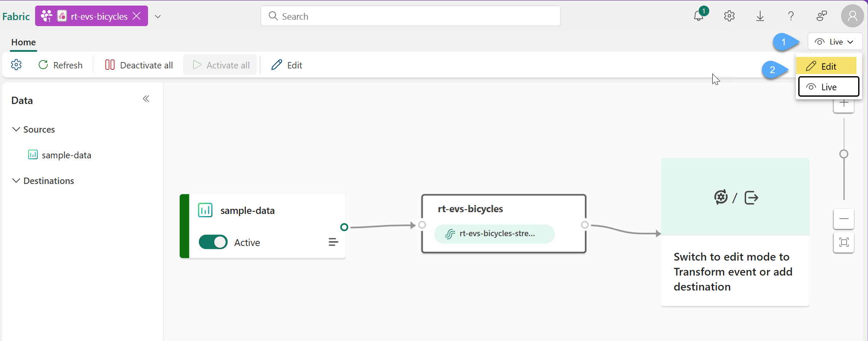
Task: Click the download icon in header
Action: coord(760,16)
